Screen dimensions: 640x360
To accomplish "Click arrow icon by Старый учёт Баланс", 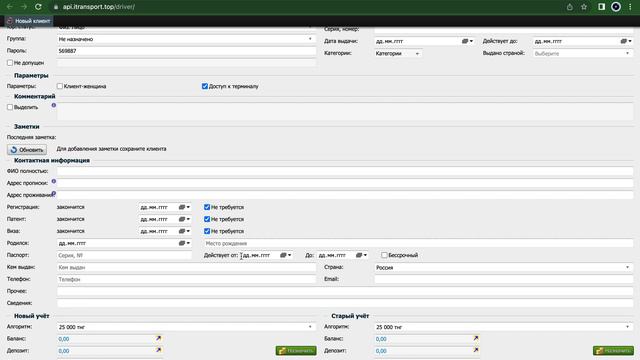I will click(x=476, y=338).
